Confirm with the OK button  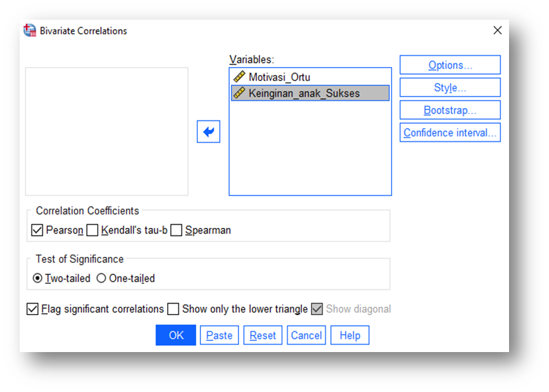tap(176, 335)
